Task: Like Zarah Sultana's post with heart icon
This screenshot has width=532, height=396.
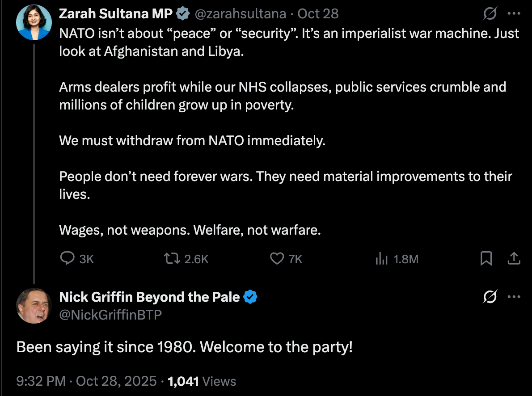Action: pyautogui.click(x=277, y=258)
